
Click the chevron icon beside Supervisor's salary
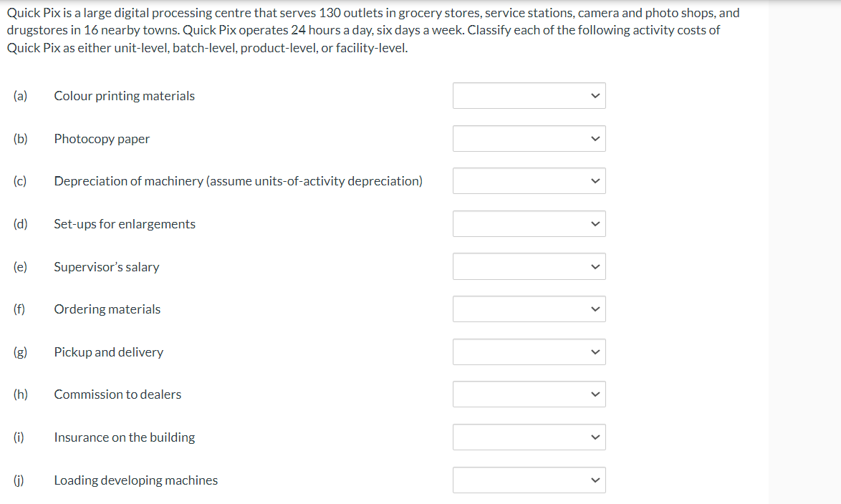pyautogui.click(x=594, y=266)
